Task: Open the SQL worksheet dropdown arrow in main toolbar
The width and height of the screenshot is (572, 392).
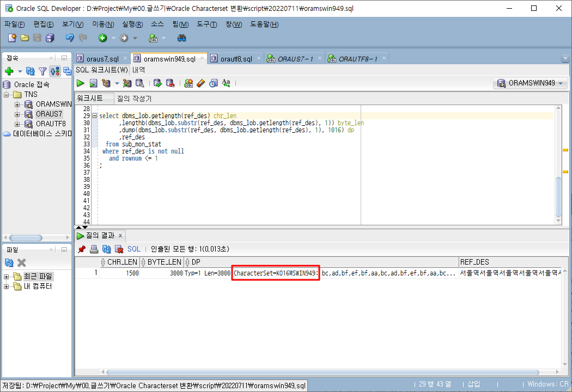Action: click(164, 38)
